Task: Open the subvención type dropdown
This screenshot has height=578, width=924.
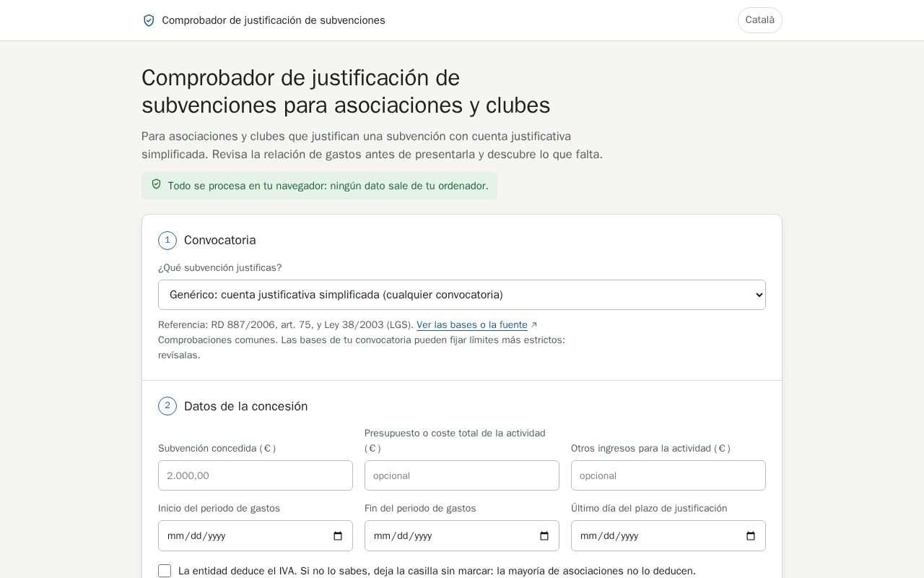Action: pyautogui.click(x=462, y=295)
